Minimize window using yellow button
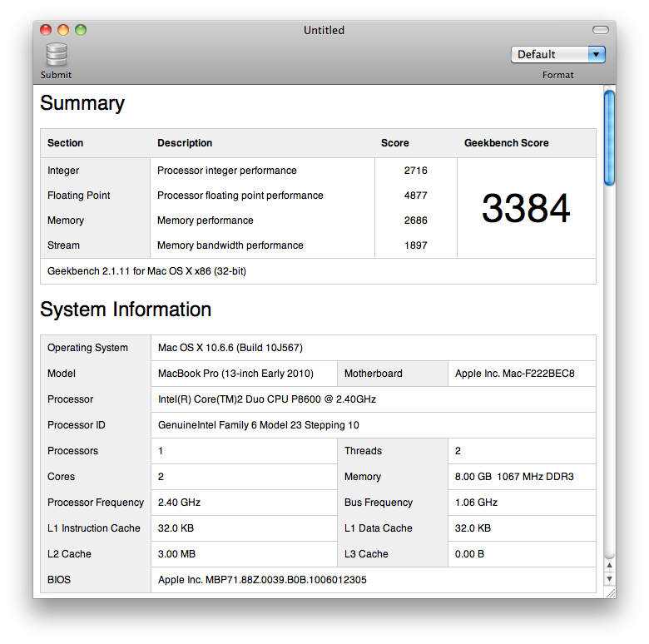 click(x=63, y=30)
